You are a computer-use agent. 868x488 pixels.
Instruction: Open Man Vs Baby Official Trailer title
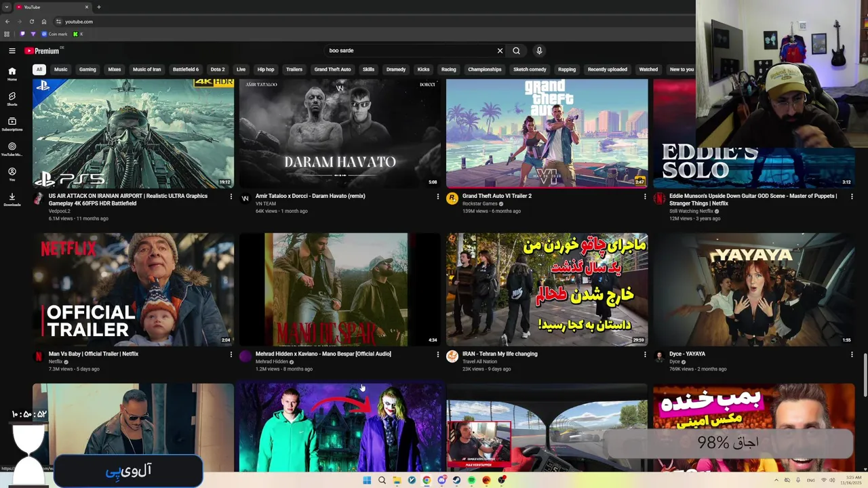point(94,354)
